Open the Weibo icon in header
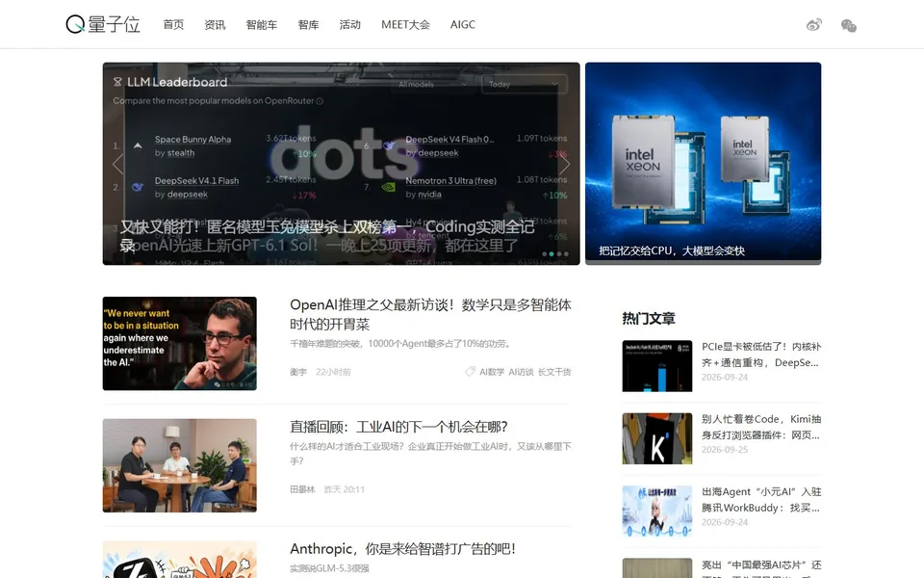This screenshot has height=578, width=924. click(x=814, y=25)
